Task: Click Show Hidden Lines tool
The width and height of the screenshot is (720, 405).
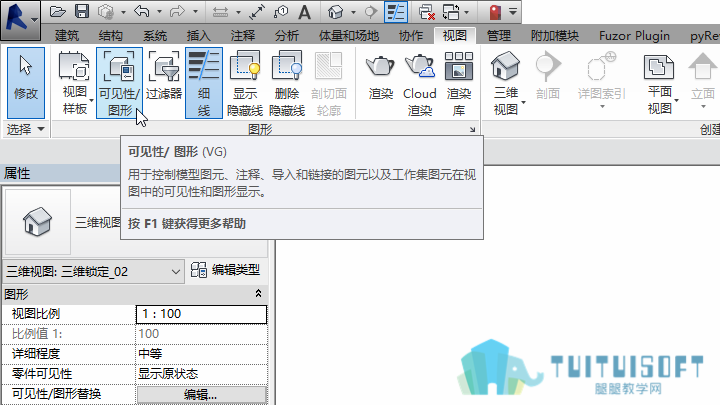Action: point(245,83)
